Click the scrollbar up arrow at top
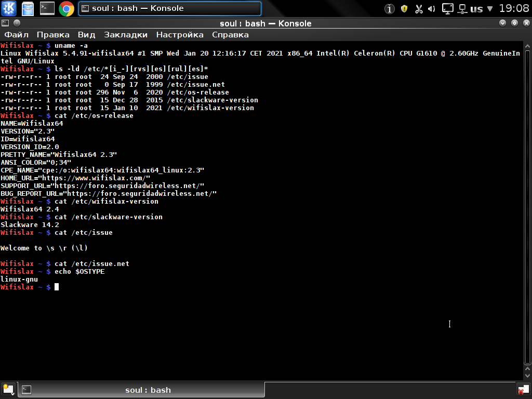The width and height of the screenshot is (532, 399). pyautogui.click(x=527, y=46)
